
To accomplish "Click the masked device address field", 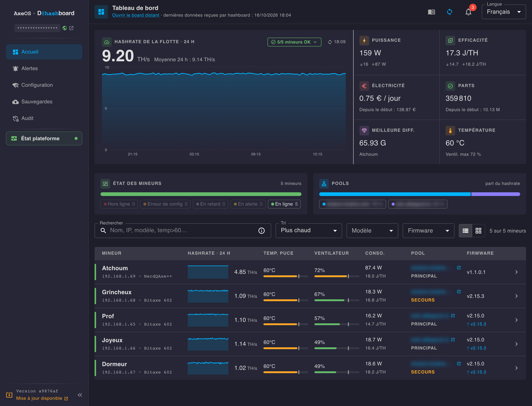I will click(x=37, y=28).
